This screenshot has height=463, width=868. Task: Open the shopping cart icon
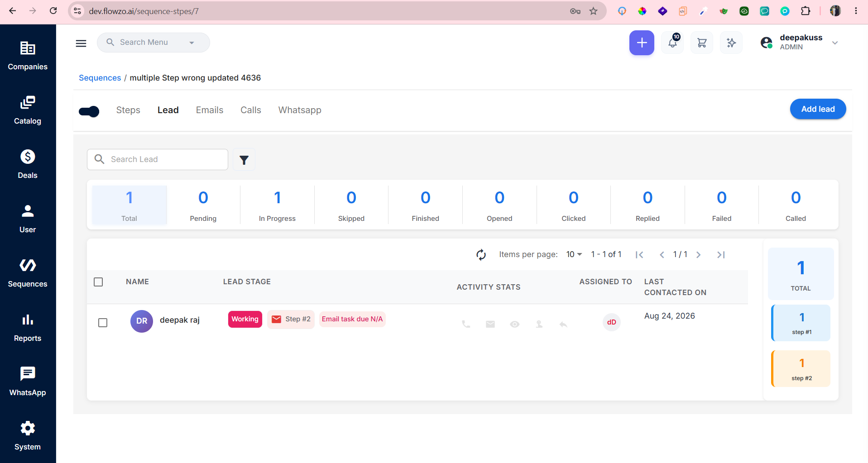pos(702,43)
